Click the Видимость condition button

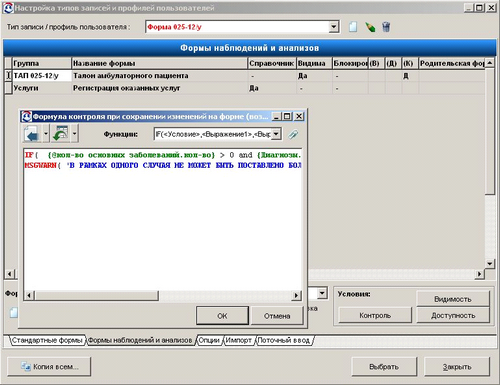point(453,299)
